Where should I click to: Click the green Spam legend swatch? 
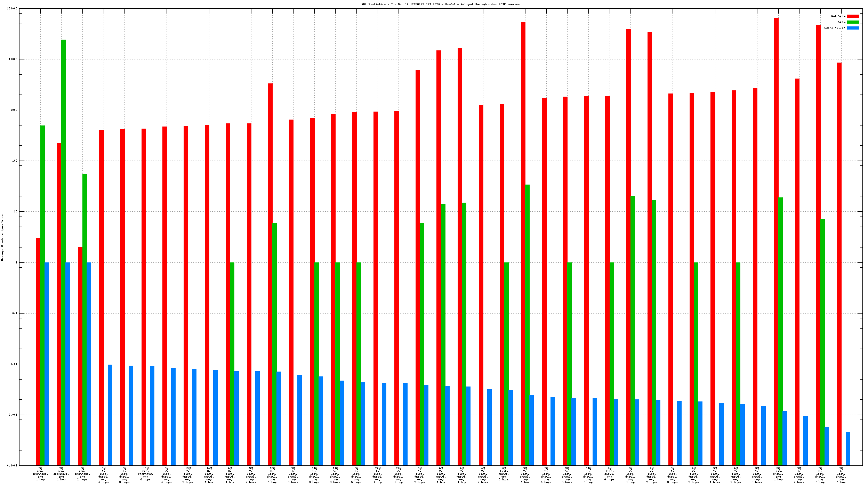(853, 22)
